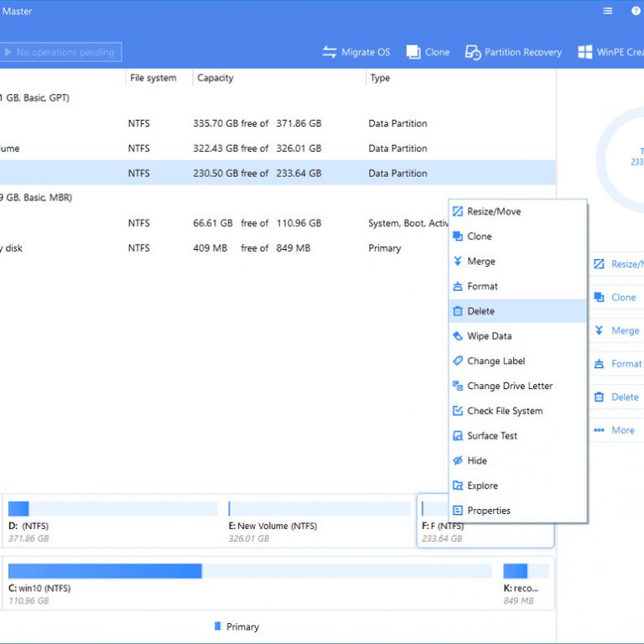The height and width of the screenshot is (644, 644).
Task: Click the Basic, GPT disk header row
Action: pos(278,98)
